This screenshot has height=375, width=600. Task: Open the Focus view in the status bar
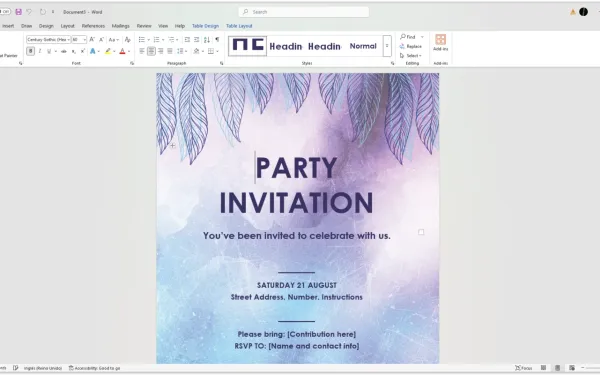coord(524,368)
